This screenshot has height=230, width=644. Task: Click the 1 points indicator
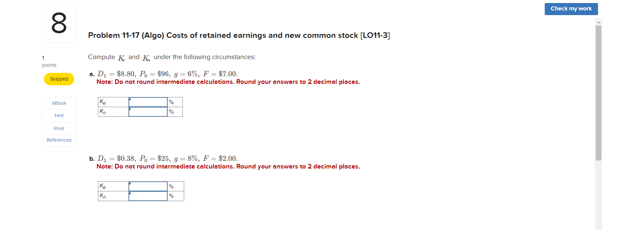(49, 61)
